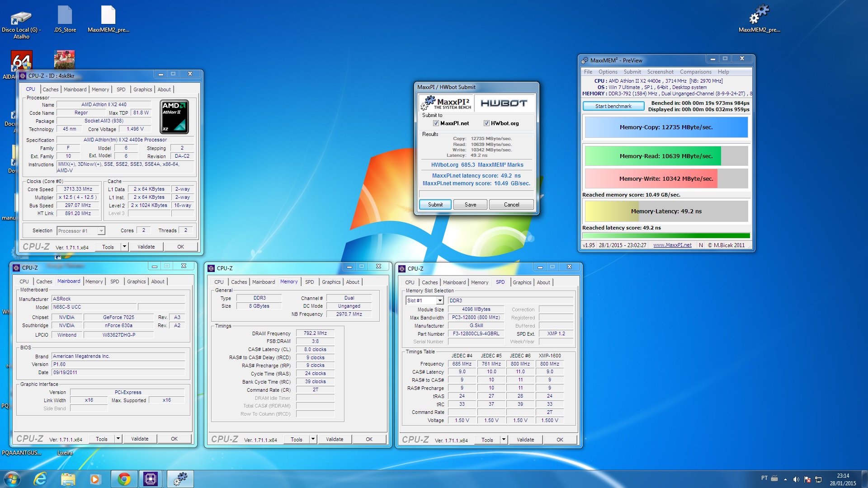
Task: Click title bar icon of CPU-Z Mainboard window
Action: (x=16, y=267)
